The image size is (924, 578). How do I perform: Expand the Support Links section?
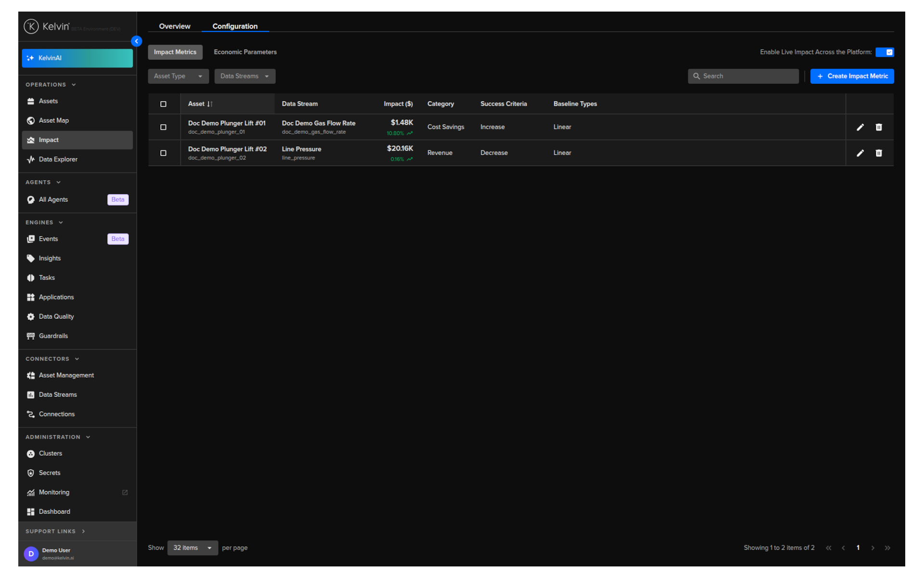click(55, 531)
